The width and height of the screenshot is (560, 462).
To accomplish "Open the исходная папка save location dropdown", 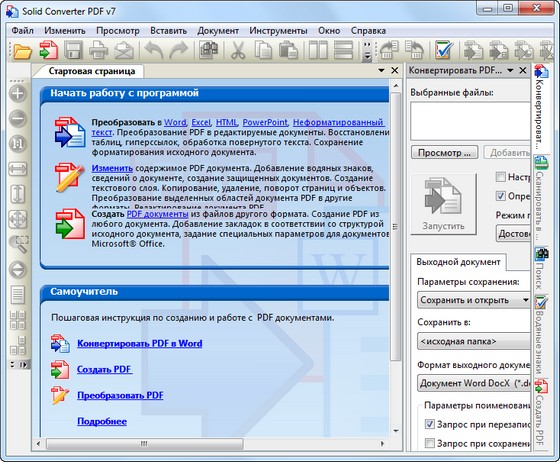I will tap(474, 341).
